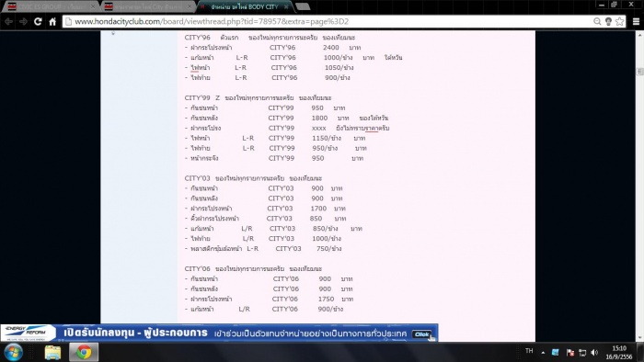Image resolution: width=644 pixels, height=362 pixels.
Task: Click the browser Back arrow
Action: pos(8,21)
